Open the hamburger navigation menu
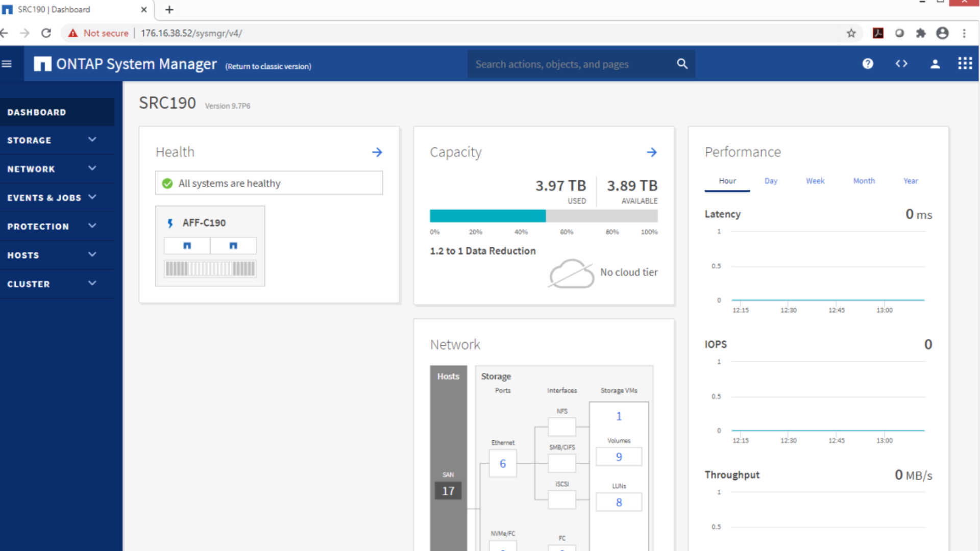 [7, 64]
